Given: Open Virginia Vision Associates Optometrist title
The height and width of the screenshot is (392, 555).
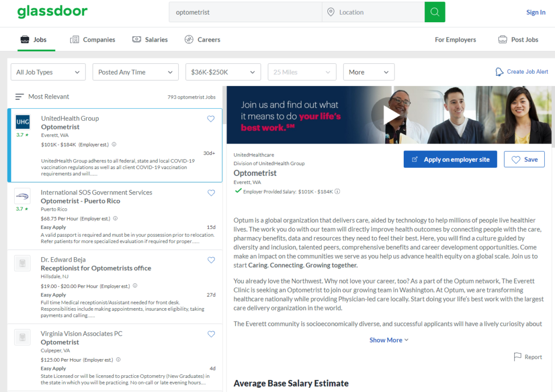Looking at the screenshot, I should [x=60, y=342].
